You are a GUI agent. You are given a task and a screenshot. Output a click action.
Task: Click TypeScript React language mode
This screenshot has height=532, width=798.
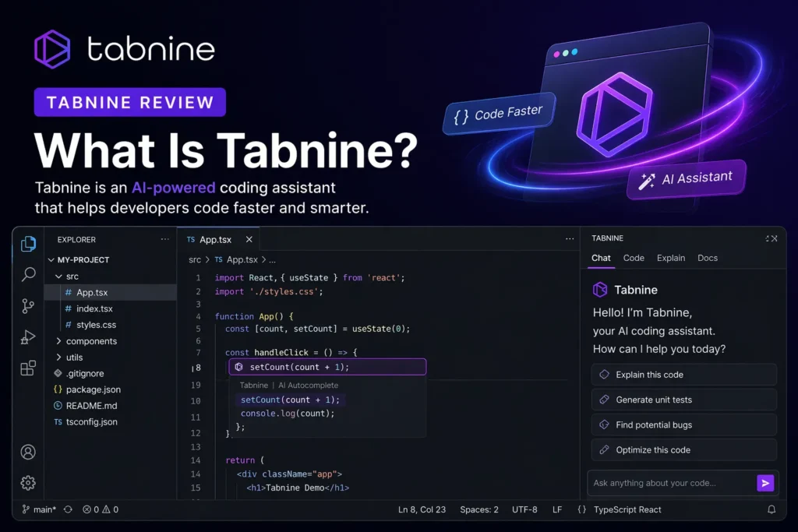coord(627,509)
